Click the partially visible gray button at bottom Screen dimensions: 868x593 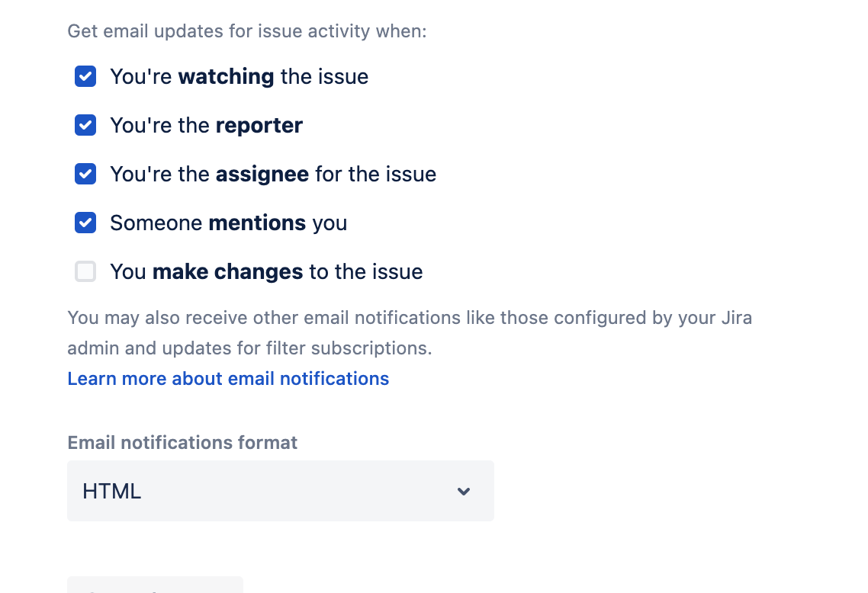coord(155,585)
